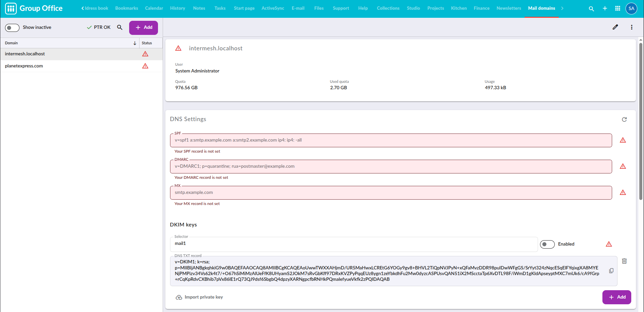This screenshot has width=644, height=312.
Task: Open the Help tab
Action: [363, 8]
